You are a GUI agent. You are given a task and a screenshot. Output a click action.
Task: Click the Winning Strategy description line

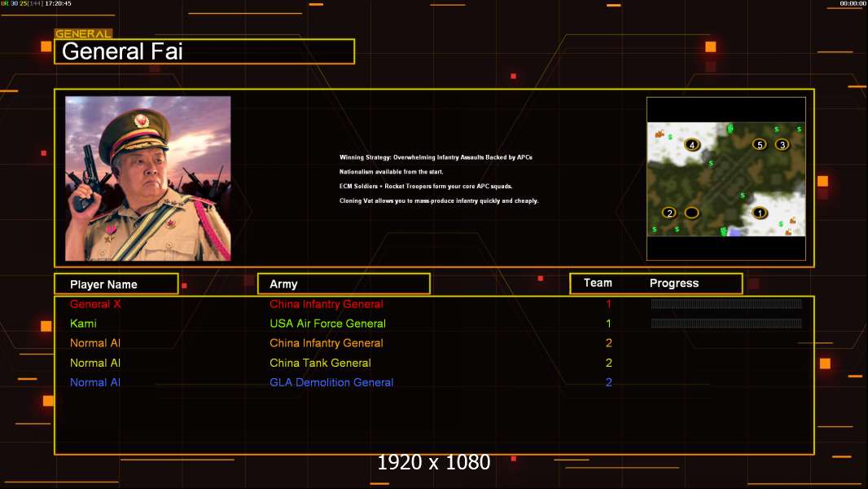click(436, 157)
